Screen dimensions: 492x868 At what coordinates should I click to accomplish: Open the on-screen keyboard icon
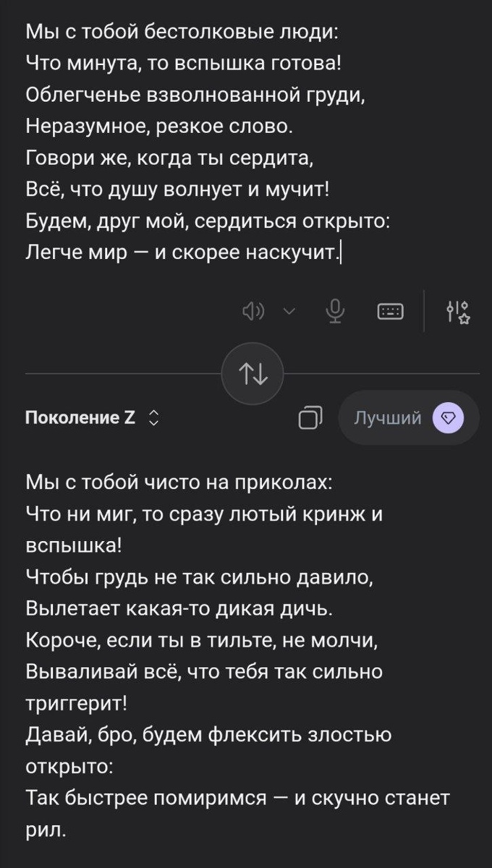(389, 311)
